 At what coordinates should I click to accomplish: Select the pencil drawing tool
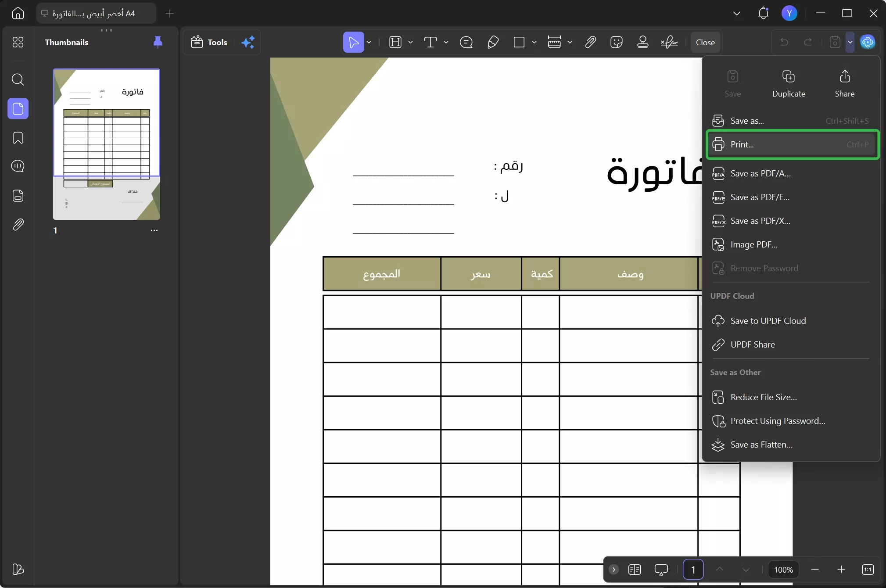pyautogui.click(x=493, y=42)
